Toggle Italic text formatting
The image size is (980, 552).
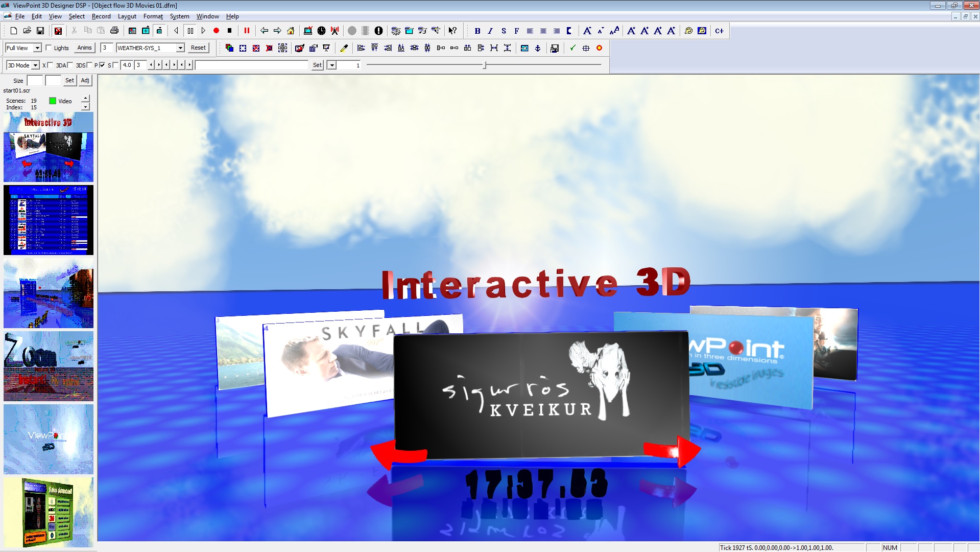tap(491, 31)
